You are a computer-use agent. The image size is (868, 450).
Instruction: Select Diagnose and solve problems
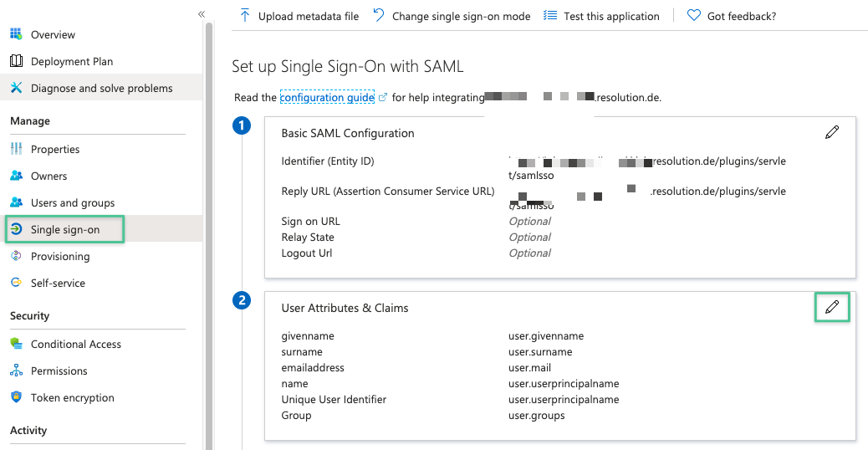pyautogui.click(x=102, y=88)
